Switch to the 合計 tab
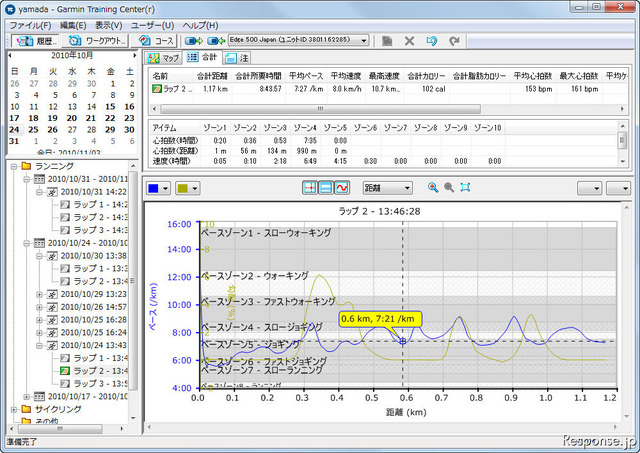 pyautogui.click(x=202, y=58)
